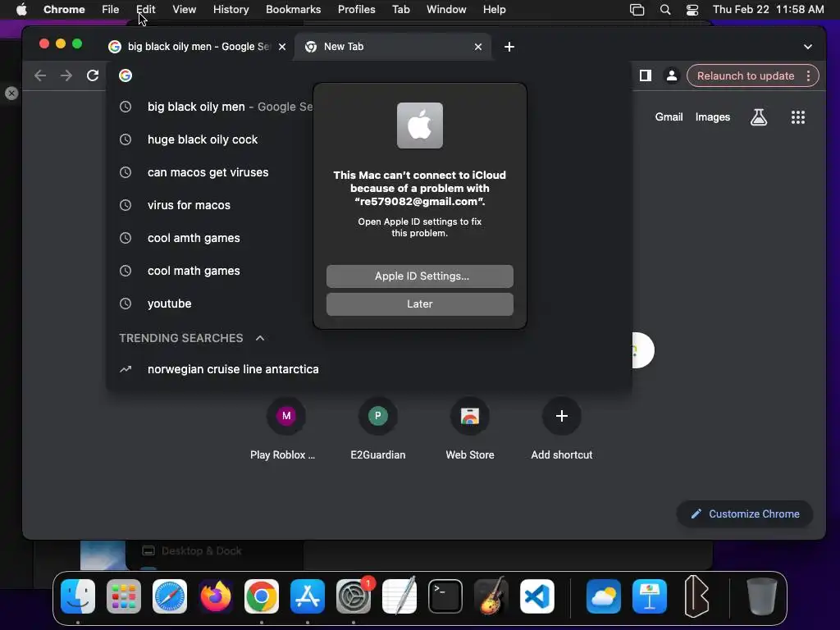Launch Terminal from the Dock
840x630 pixels.
tap(445, 596)
